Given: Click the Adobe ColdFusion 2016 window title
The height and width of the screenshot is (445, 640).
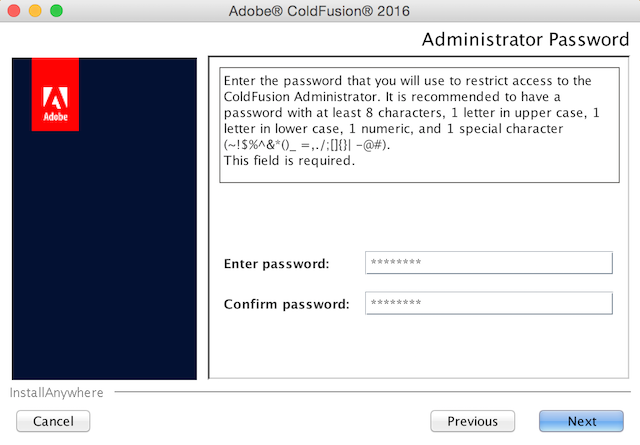Looking at the screenshot, I should pyautogui.click(x=319, y=11).
